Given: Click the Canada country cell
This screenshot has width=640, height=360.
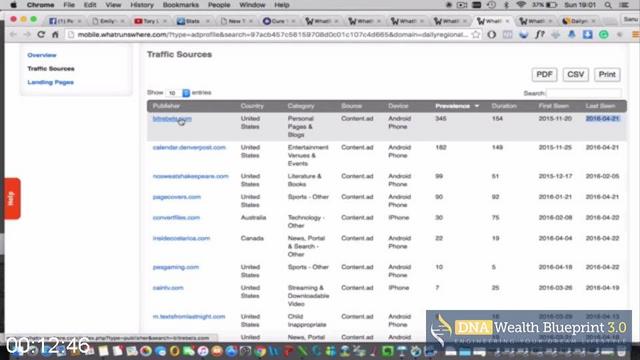Looking at the screenshot, I should click(x=252, y=238).
